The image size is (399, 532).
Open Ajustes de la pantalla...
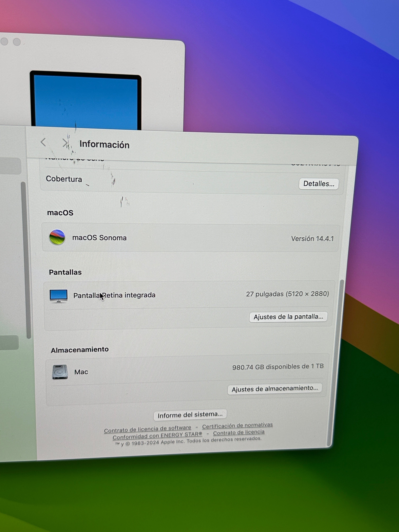288,317
